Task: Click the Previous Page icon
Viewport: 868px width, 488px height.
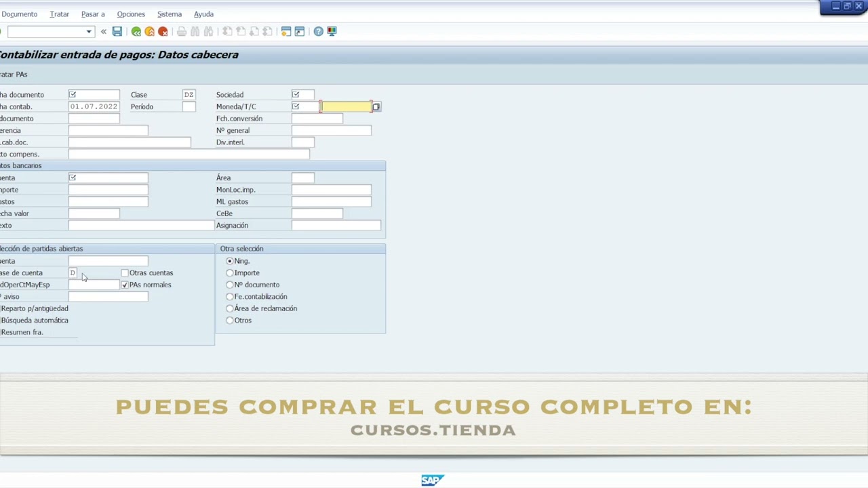Action: [241, 32]
